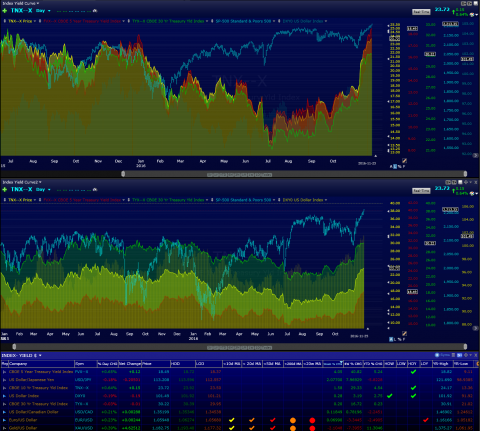Toggle A auto scale option below bottom chart
Screen dimensions: 480x431
click(391, 339)
